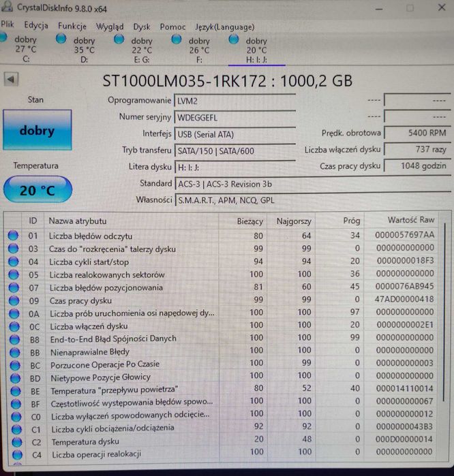Click the 5400 RPM rotation speed field
This screenshot has height=476, width=454.
click(418, 133)
